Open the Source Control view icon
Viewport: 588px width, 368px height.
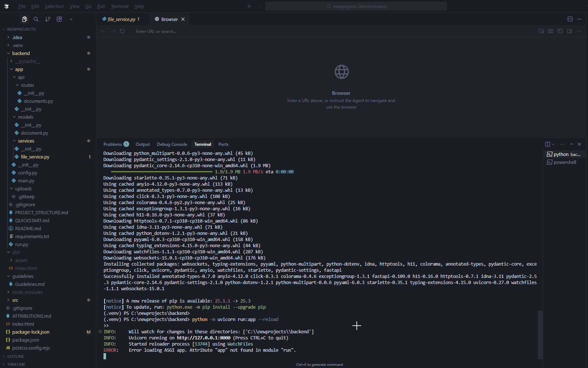click(48, 19)
